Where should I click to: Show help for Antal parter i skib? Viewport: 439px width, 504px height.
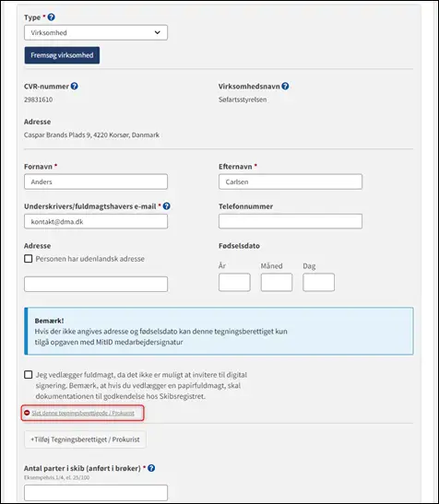[x=151, y=468]
